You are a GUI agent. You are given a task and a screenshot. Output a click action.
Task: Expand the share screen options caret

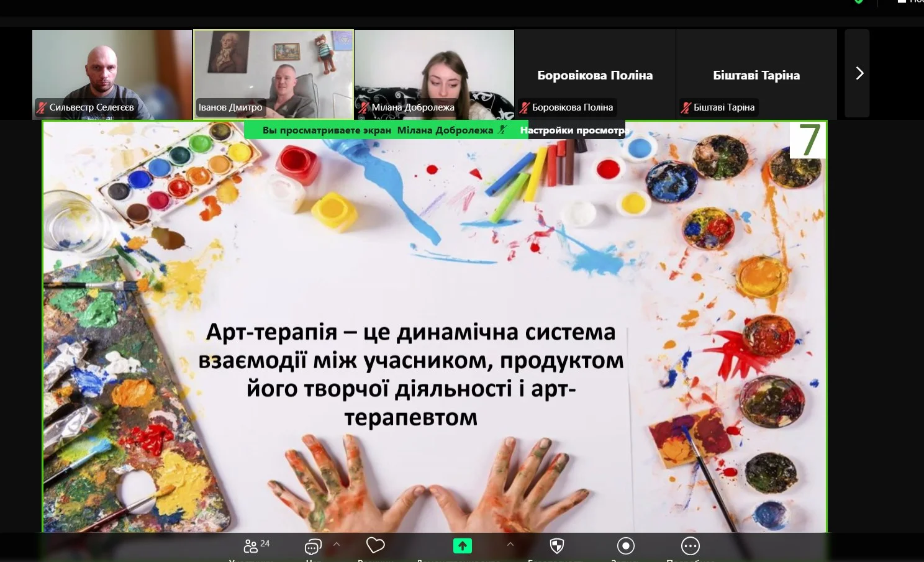(x=510, y=544)
